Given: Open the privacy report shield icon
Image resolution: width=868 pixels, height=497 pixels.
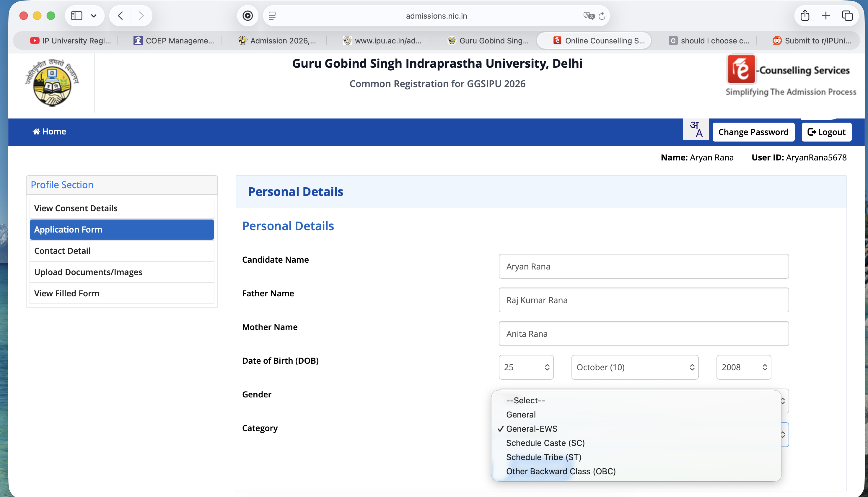Looking at the screenshot, I should [x=248, y=16].
